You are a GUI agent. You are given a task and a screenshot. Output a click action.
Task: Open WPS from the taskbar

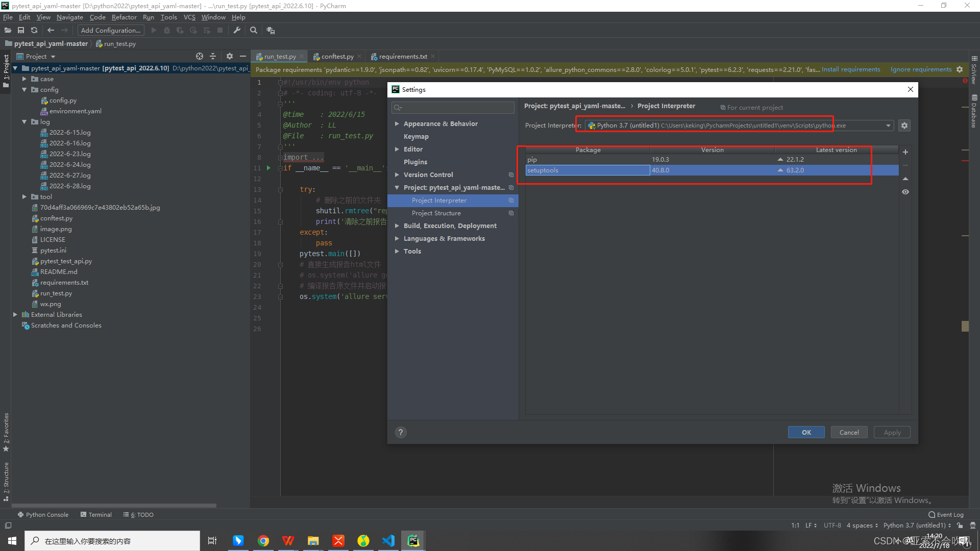click(x=288, y=541)
